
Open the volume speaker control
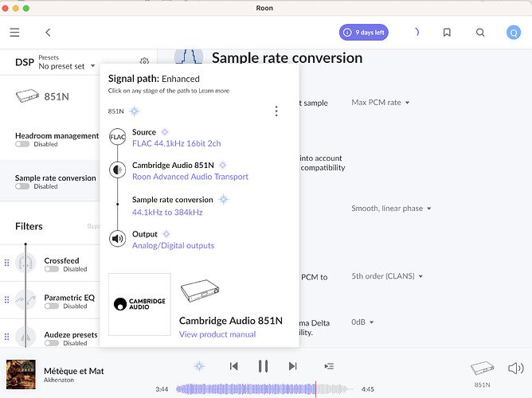coord(516,369)
